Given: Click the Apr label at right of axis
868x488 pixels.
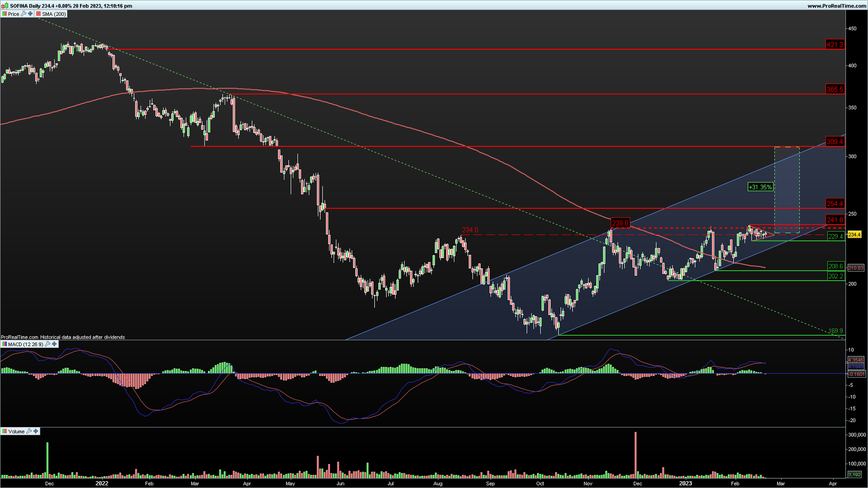Looking at the screenshot, I should click(832, 484).
